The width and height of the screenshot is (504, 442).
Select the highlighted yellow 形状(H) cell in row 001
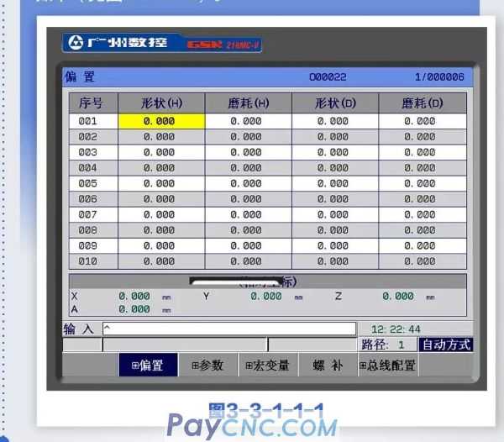(x=161, y=121)
